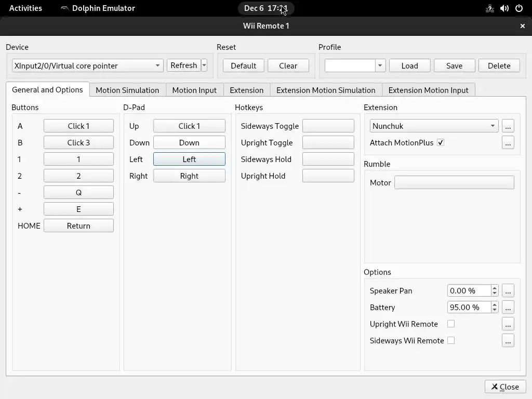Click the Dolphin Emulator app icon in top bar
This screenshot has height=399, width=532.
[x=64, y=8]
